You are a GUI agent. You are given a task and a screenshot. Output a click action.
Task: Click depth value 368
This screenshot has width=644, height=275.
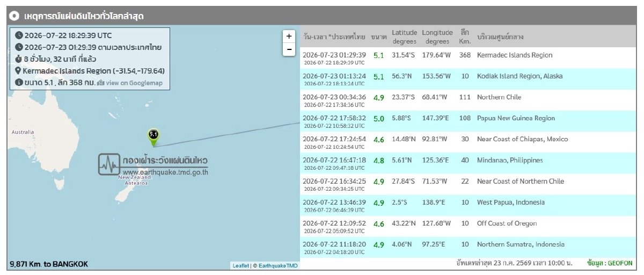[x=465, y=55]
